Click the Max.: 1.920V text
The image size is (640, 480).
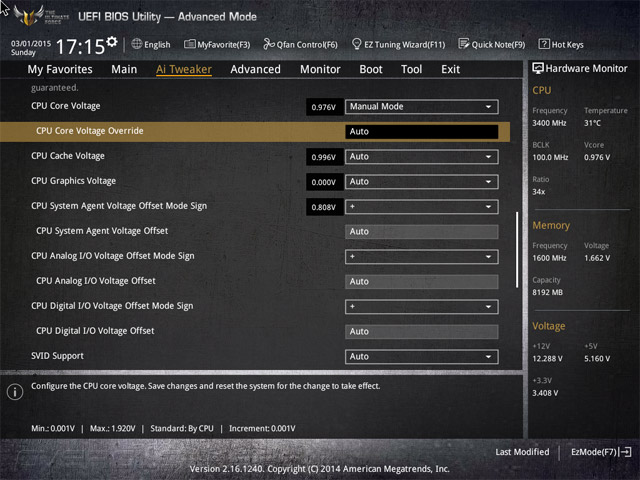[113, 429]
